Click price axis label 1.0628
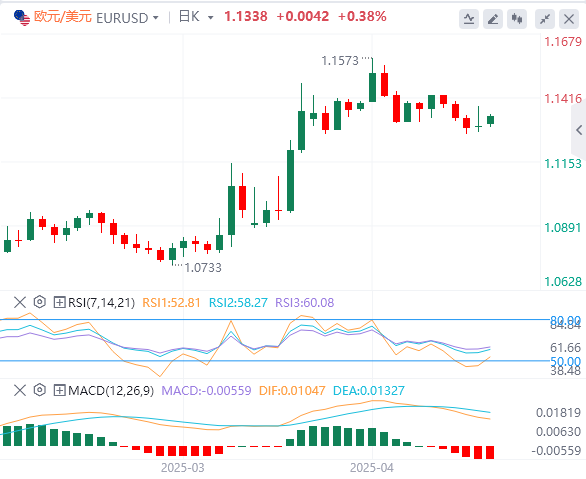 point(563,281)
